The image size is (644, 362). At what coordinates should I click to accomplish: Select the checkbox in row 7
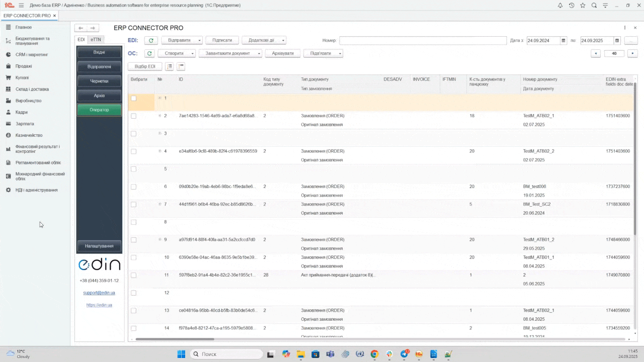(134, 205)
